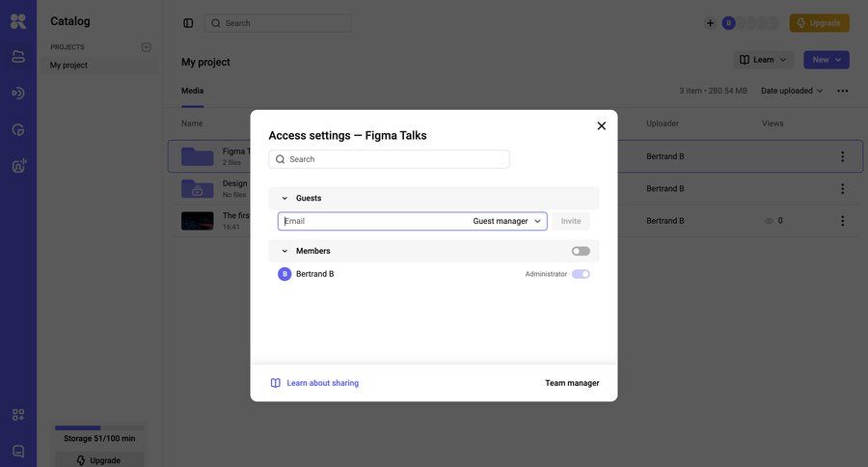Collapse the Guests section
868x467 pixels.
coord(285,199)
